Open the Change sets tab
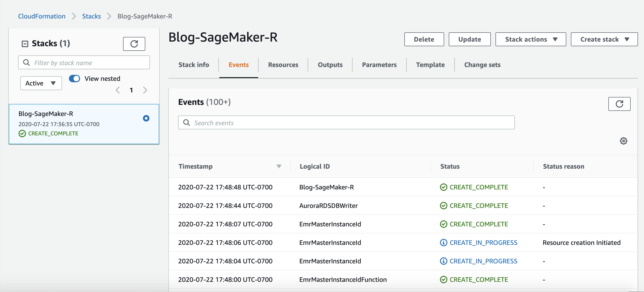Image resolution: width=644 pixels, height=292 pixels. click(x=482, y=65)
